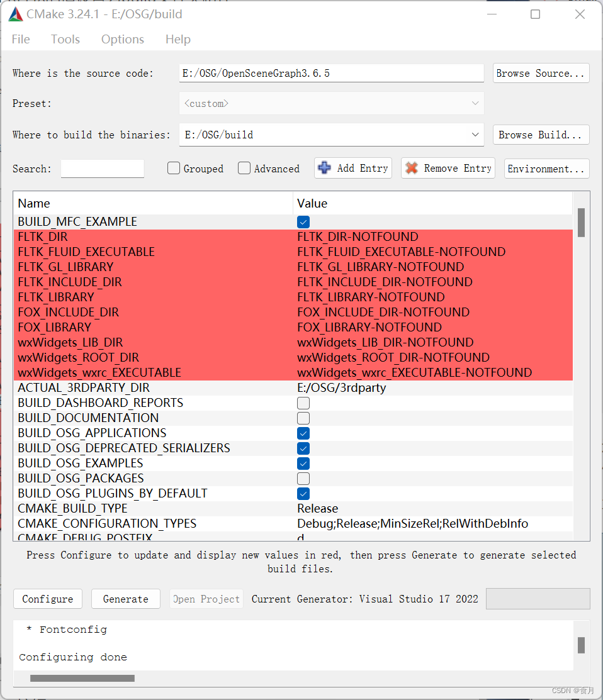Click the progress bar beside generator
The height and width of the screenshot is (700, 603).
point(538,599)
